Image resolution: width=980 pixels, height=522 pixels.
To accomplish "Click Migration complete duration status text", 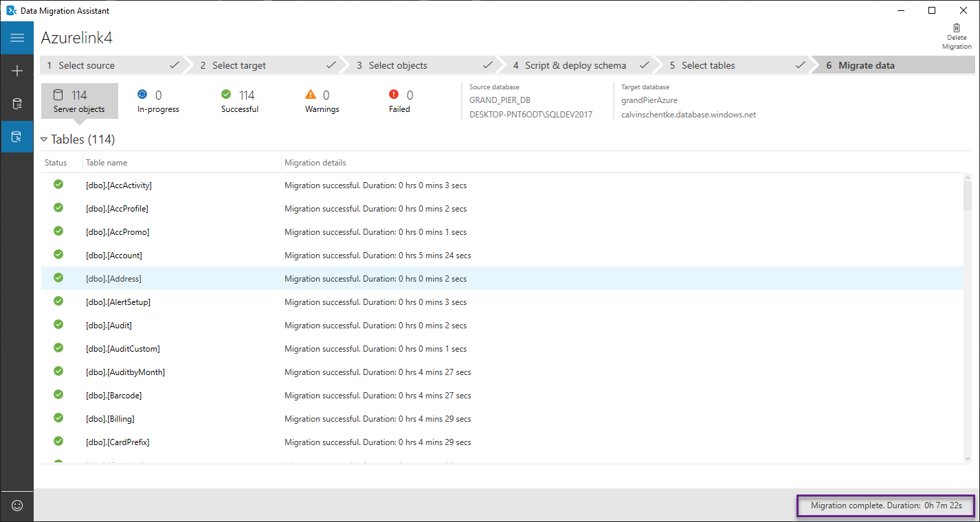I will pyautogui.click(x=886, y=506).
